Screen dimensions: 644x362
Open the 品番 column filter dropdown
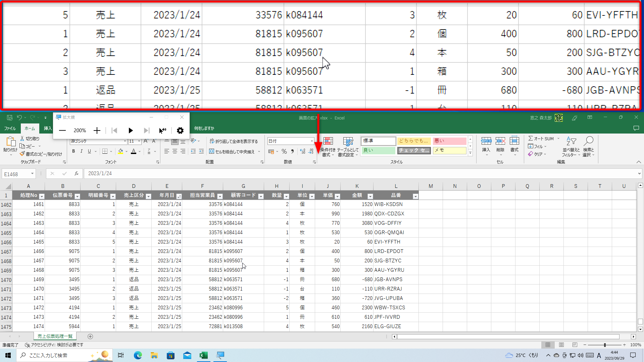coord(415,196)
